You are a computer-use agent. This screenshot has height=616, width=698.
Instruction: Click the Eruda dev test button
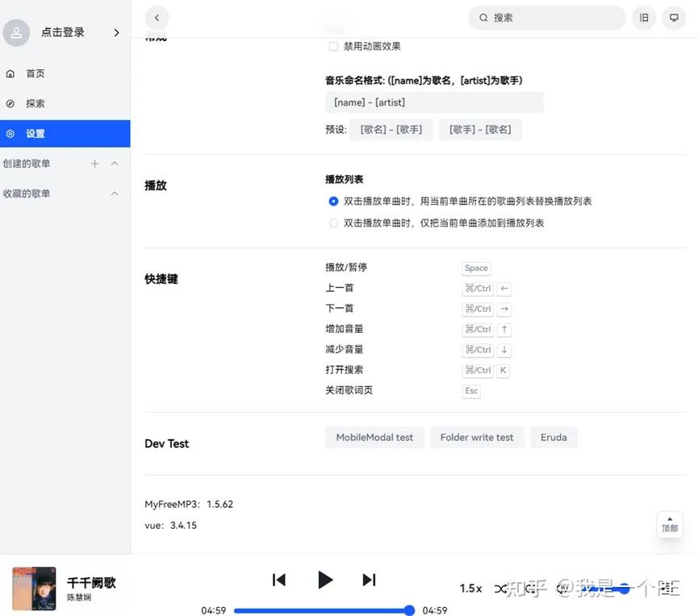(554, 435)
